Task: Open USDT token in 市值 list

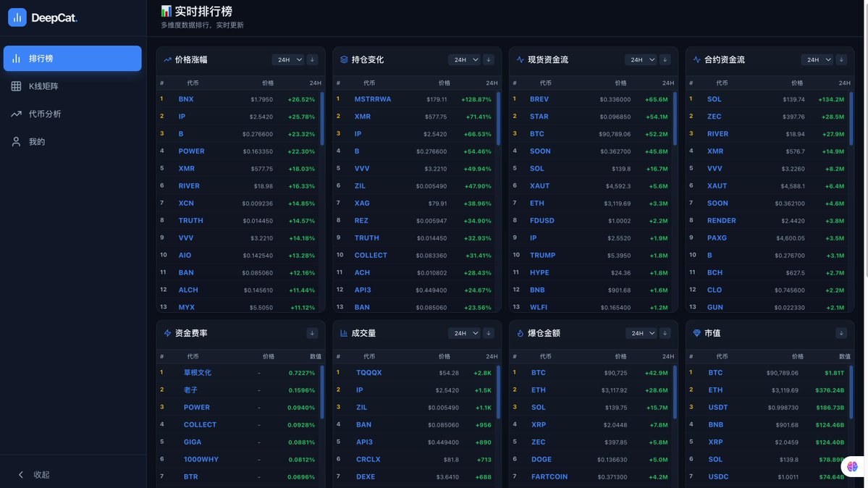Action: 718,407
